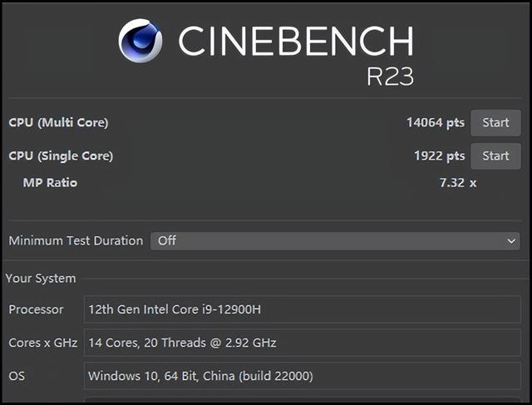Start the CPU Multi Core test
532x405 pixels.
point(495,122)
